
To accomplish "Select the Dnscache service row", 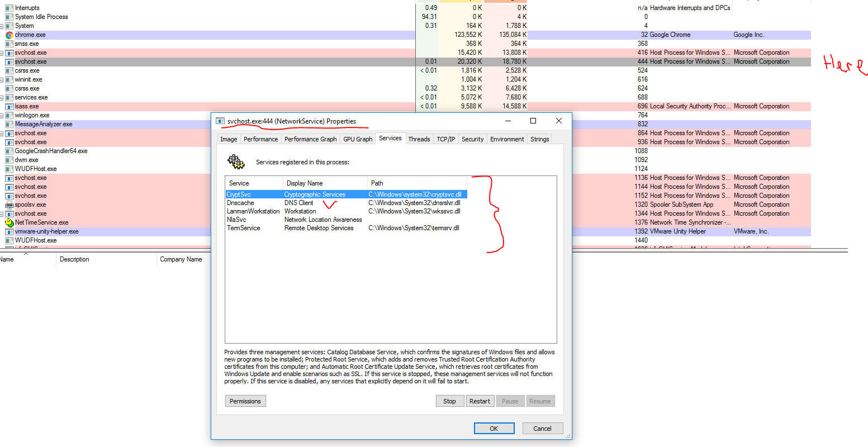I will (x=346, y=203).
